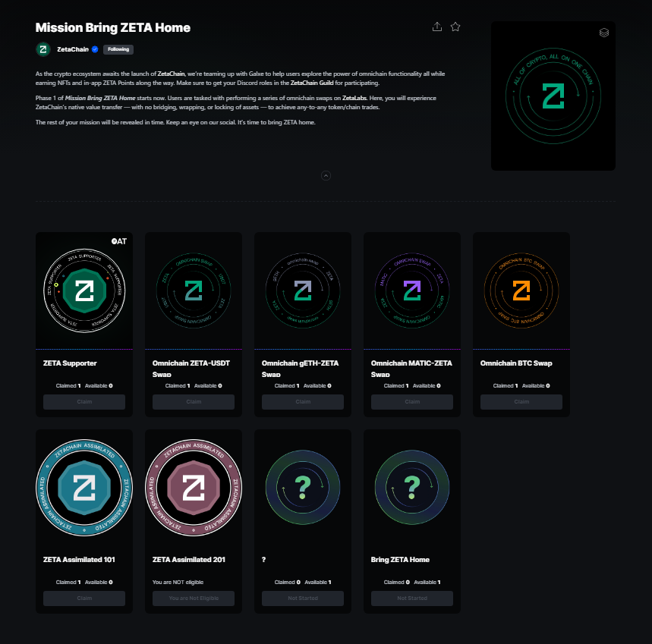
Task: Click the ZETA Assimilated 201 title
Action: 189,560
